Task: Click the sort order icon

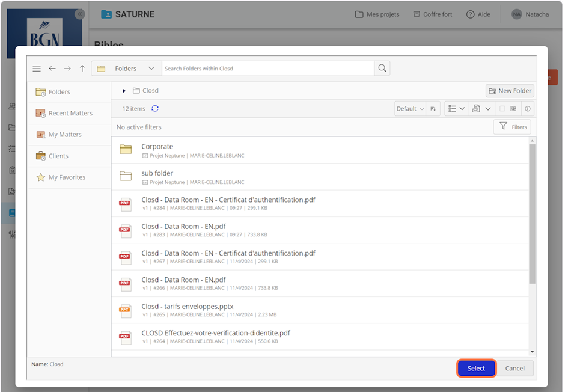Action: (x=433, y=109)
